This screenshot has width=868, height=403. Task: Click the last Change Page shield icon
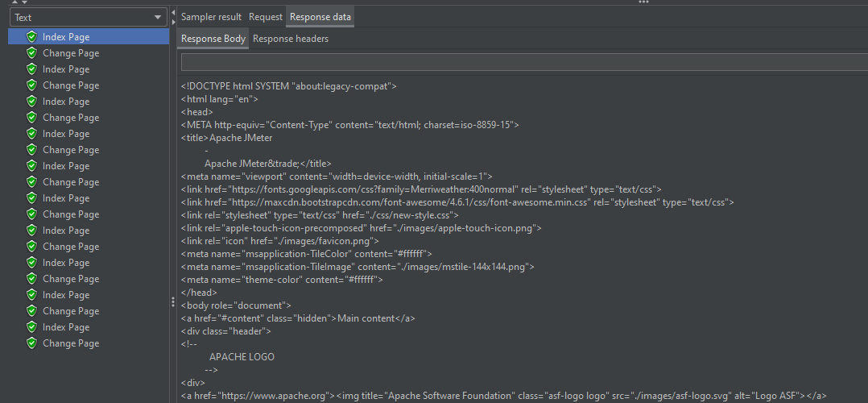pyautogui.click(x=31, y=343)
